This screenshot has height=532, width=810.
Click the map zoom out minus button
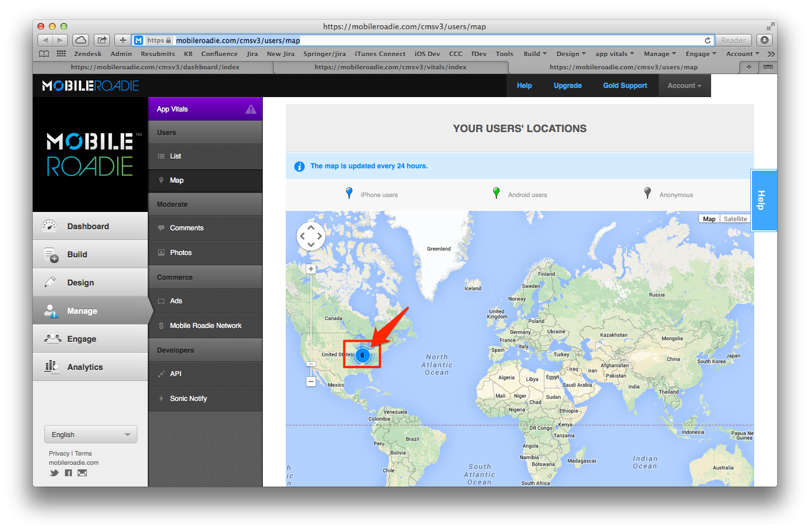[x=311, y=381]
